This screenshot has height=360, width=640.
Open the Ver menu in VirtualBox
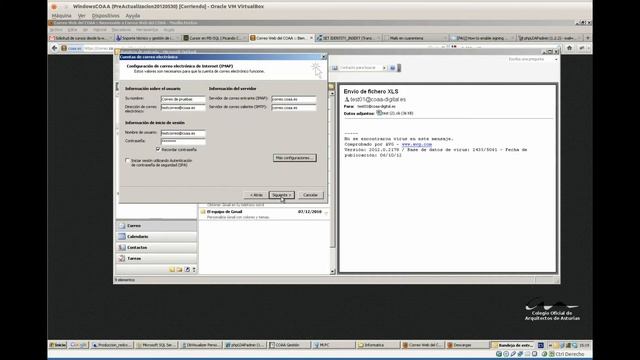tap(82, 16)
